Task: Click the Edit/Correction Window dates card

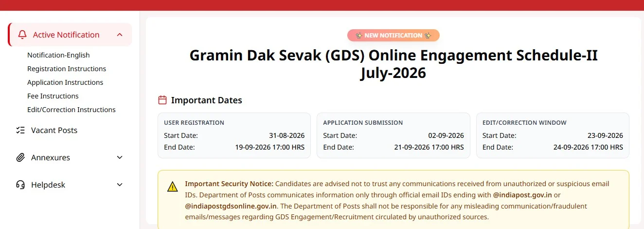Action: coord(553,135)
